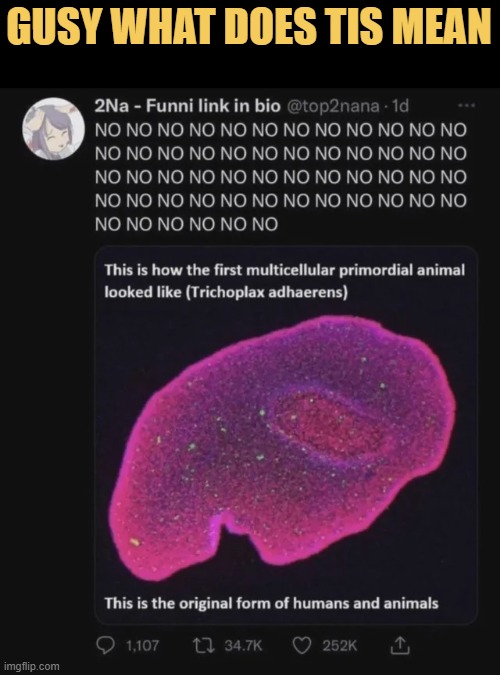
Task: Click the last short row of NO text
Action: click(x=186, y=224)
